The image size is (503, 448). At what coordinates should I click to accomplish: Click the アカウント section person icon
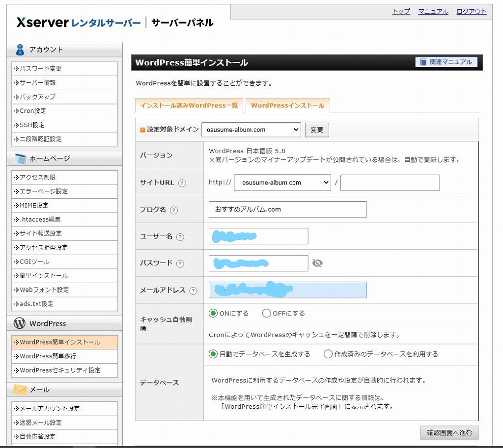click(x=20, y=50)
